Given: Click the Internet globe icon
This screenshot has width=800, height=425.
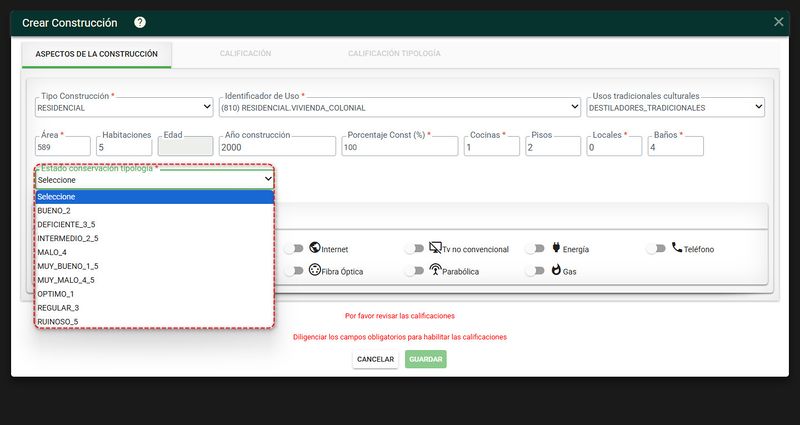Looking at the screenshot, I should 315,247.
